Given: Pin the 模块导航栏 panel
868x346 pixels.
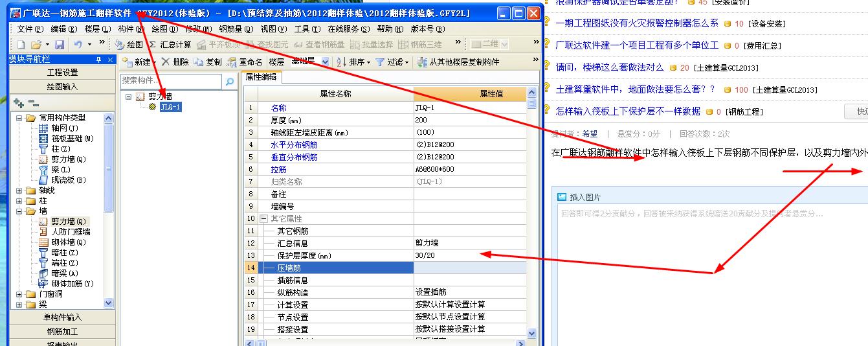Looking at the screenshot, I should coord(98,60).
